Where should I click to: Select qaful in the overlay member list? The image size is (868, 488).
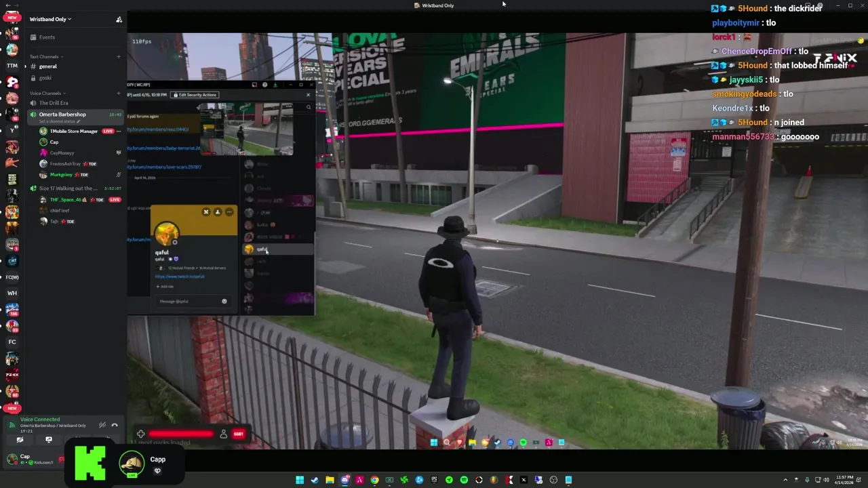pos(278,249)
